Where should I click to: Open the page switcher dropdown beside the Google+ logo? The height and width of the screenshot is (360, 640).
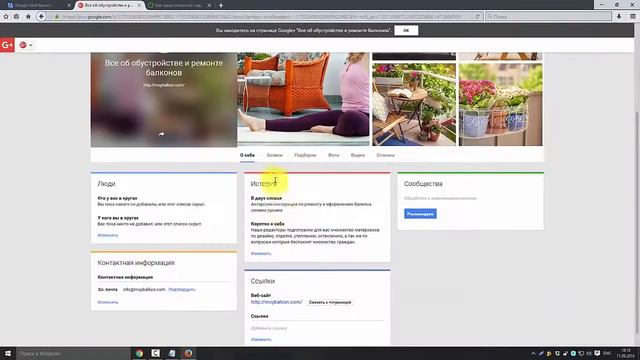click(x=26, y=45)
